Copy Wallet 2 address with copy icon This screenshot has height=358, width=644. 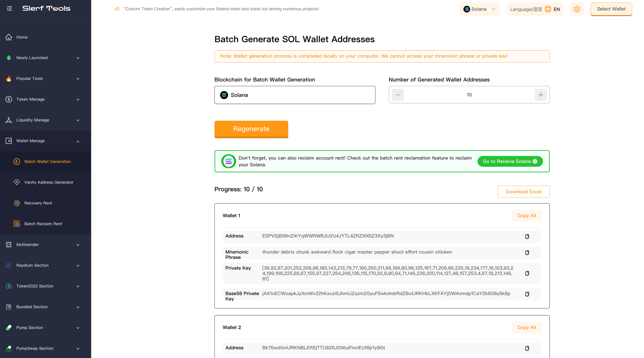pos(527,348)
